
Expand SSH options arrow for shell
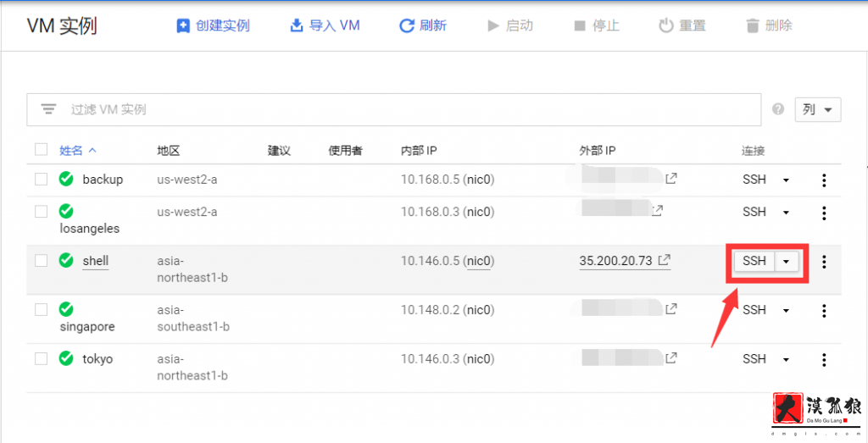tap(786, 262)
